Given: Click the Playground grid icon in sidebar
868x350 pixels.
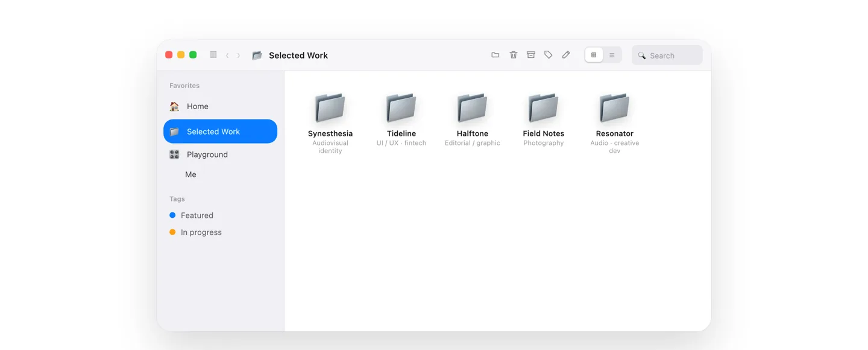Looking at the screenshot, I should pos(174,154).
